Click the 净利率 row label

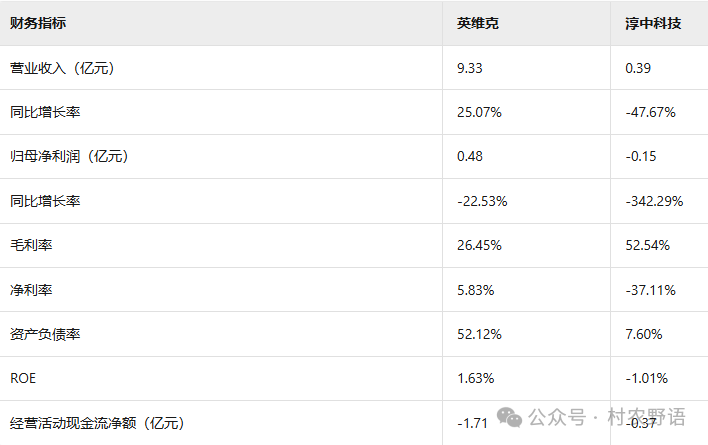click(x=31, y=290)
